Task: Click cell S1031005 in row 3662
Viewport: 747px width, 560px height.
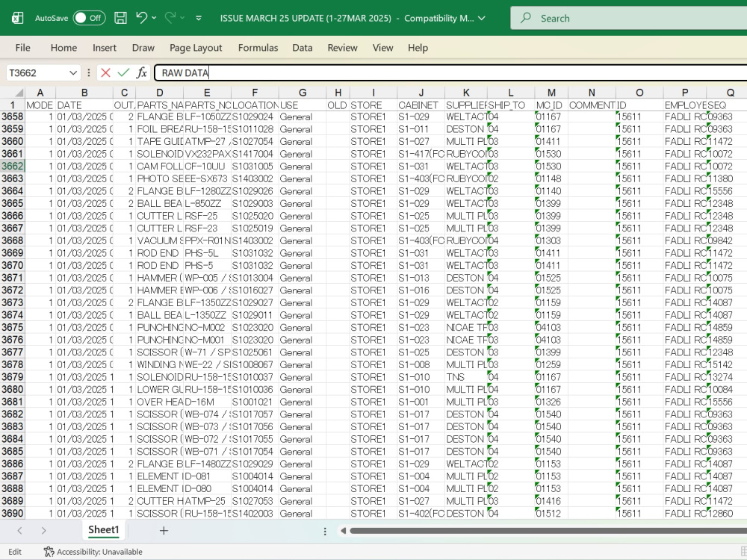Action: point(255,167)
